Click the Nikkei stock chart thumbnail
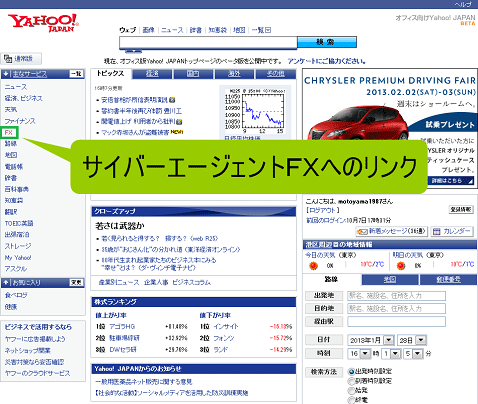Image resolution: width=478 pixels, height=404 pixels. click(255, 112)
